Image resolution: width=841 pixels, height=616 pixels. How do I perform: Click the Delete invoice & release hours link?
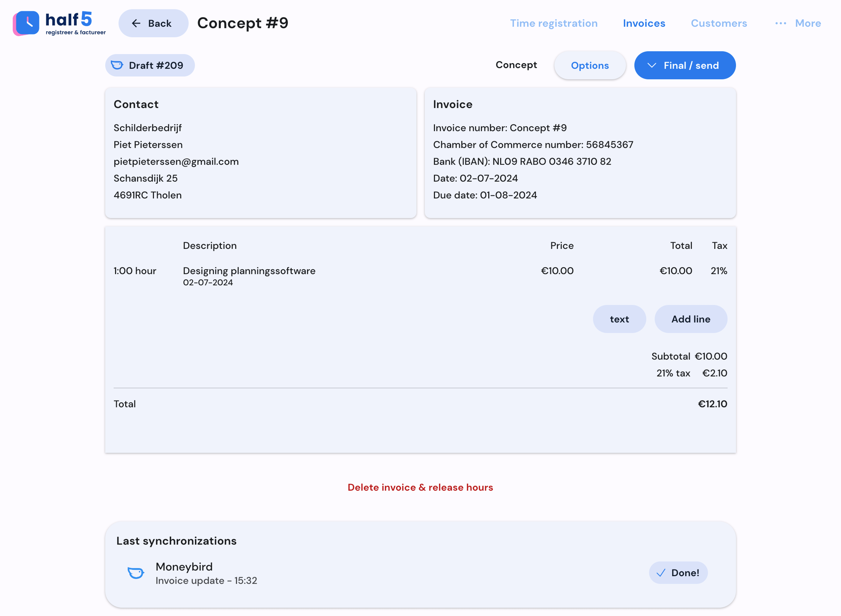click(x=420, y=487)
